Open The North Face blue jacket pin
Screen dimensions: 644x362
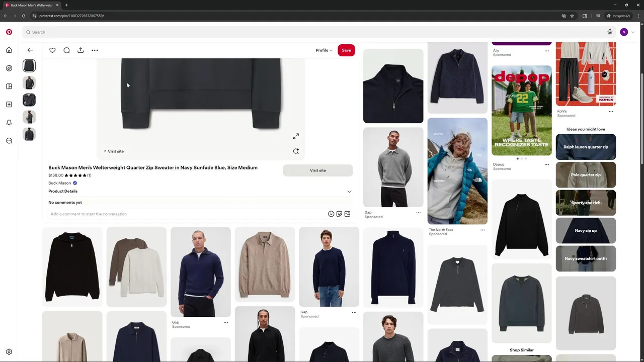click(x=457, y=171)
